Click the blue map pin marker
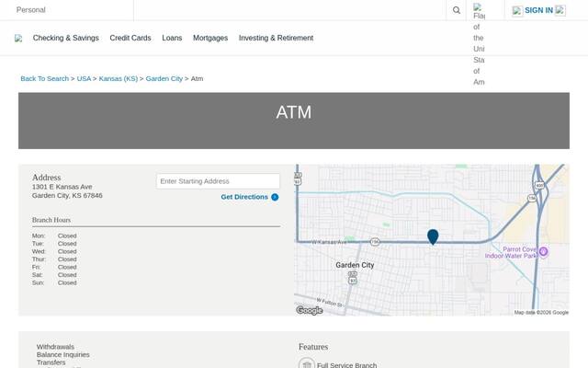Image resolution: width=588 pixels, height=368 pixels. coord(433,237)
